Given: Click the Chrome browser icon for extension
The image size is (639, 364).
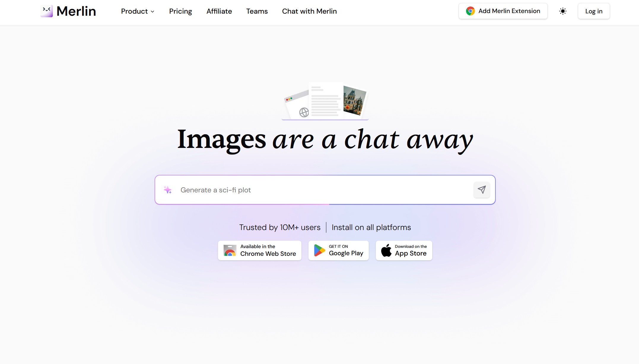Looking at the screenshot, I should (x=470, y=11).
